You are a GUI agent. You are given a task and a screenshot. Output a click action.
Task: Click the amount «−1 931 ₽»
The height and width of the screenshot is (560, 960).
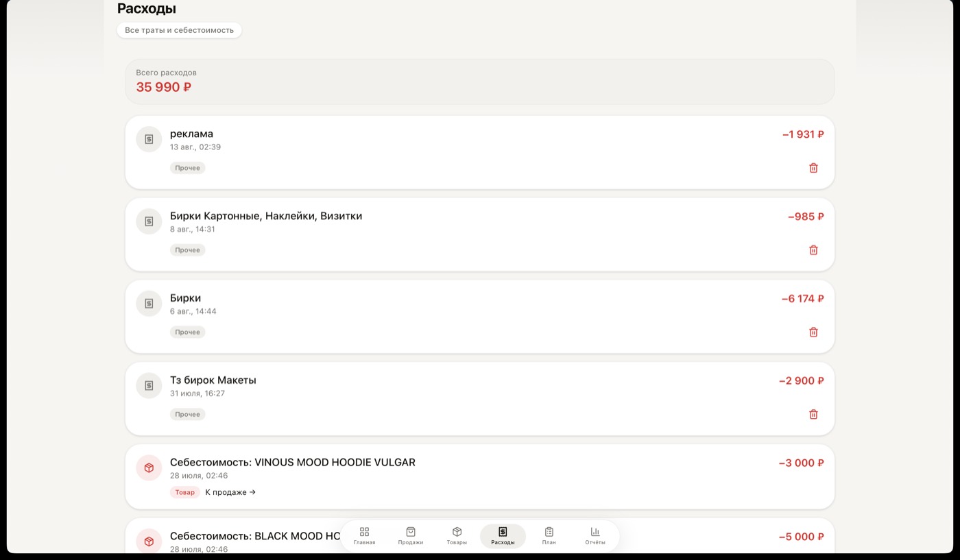point(803,134)
